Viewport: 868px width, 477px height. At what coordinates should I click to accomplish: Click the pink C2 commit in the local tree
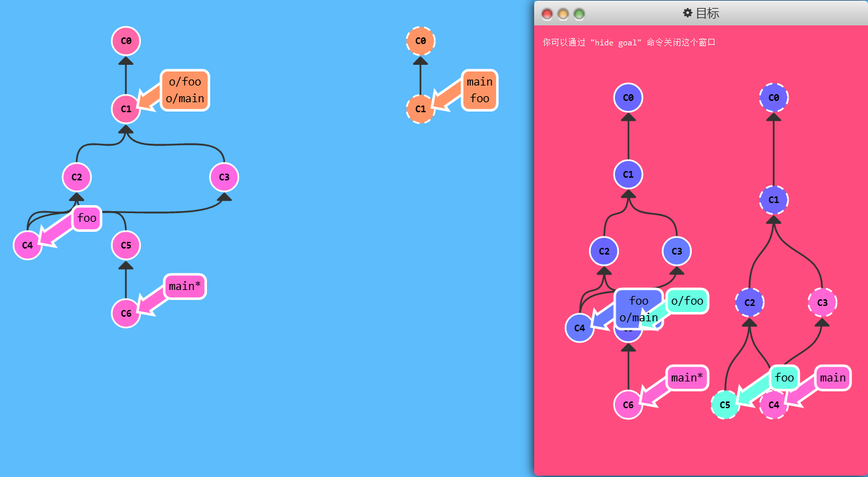(77, 177)
